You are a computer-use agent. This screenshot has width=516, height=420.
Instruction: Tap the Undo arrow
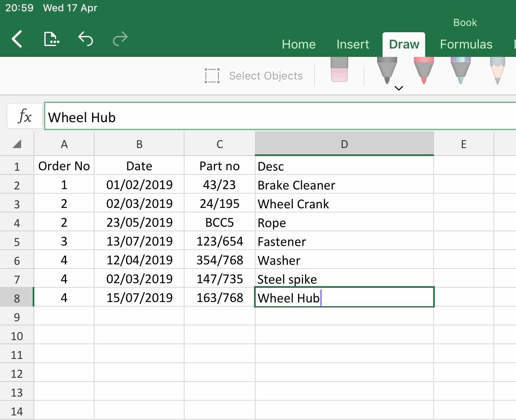[x=85, y=39]
